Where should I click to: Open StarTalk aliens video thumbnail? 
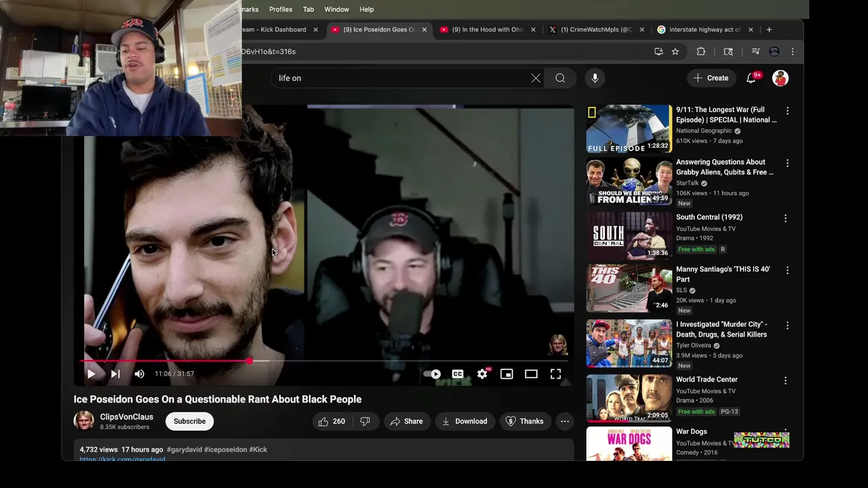629,182
